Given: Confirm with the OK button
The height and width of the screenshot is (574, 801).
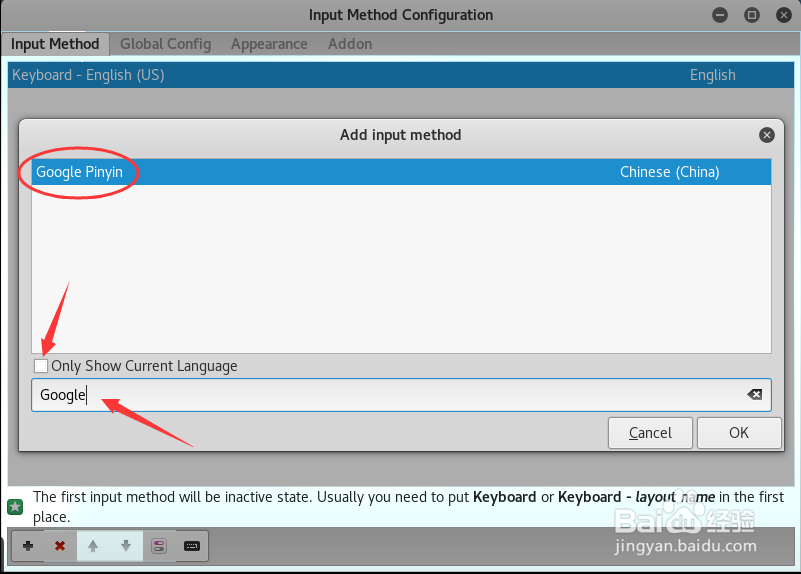Looking at the screenshot, I should (739, 433).
